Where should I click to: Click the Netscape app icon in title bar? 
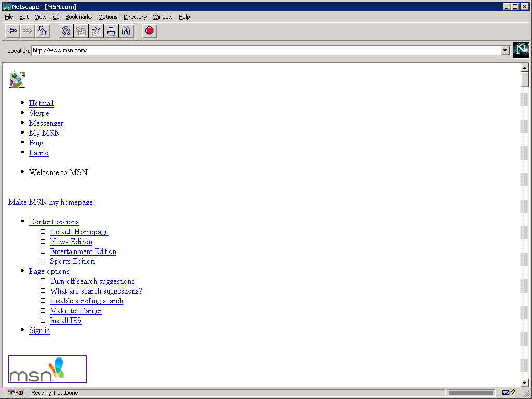pyautogui.click(x=6, y=6)
